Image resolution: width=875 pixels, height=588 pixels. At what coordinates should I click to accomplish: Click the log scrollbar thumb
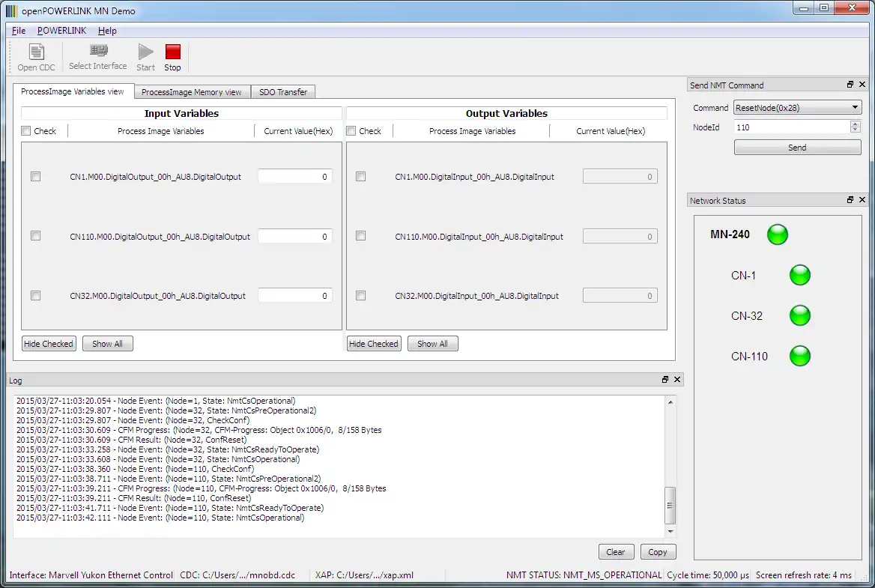pyautogui.click(x=670, y=506)
